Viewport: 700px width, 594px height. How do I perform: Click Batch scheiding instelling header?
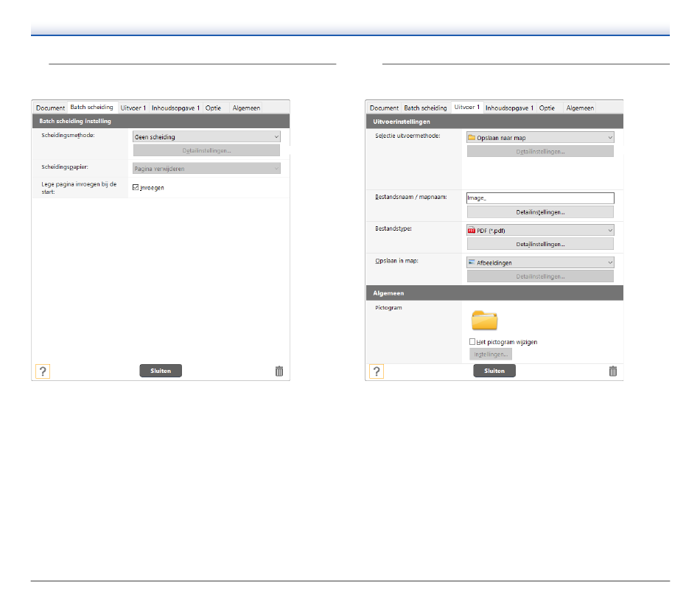click(161, 121)
